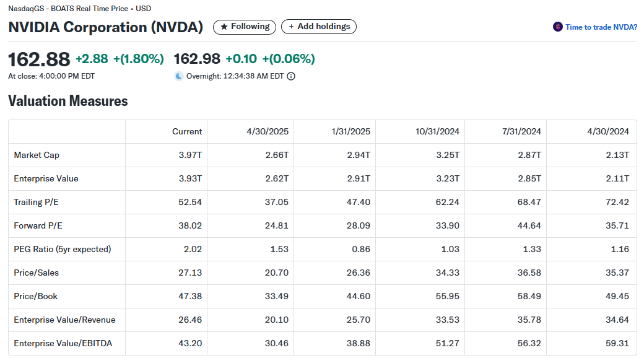
Task: Select the 4/30/2024 column header
Action: [x=608, y=131]
